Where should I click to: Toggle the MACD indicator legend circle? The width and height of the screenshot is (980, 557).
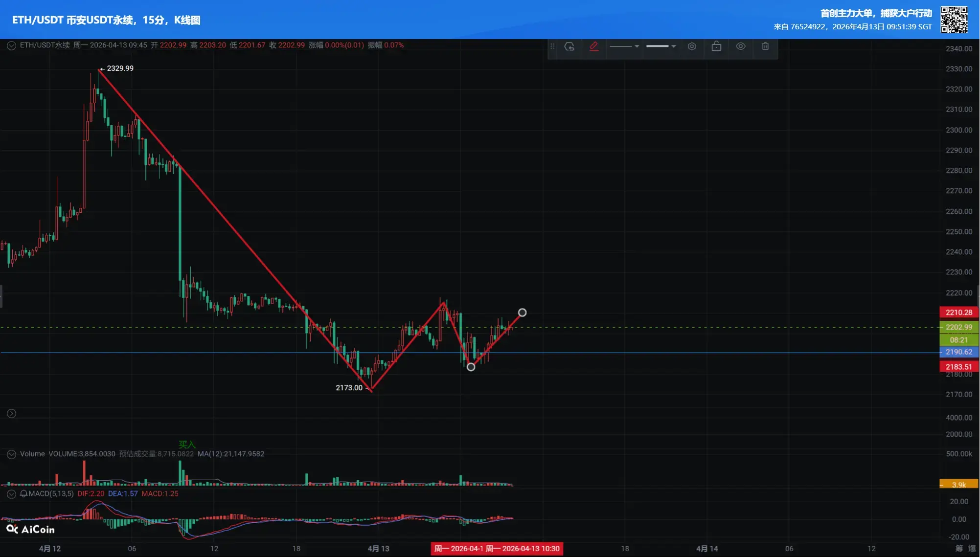[x=11, y=494]
